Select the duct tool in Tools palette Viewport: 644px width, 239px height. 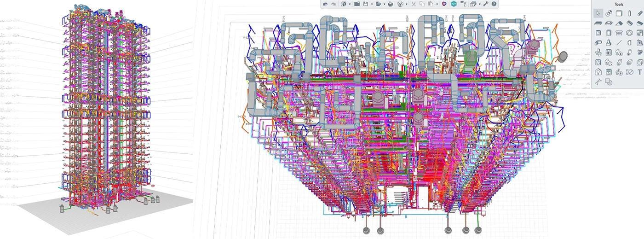pyautogui.click(x=598, y=43)
